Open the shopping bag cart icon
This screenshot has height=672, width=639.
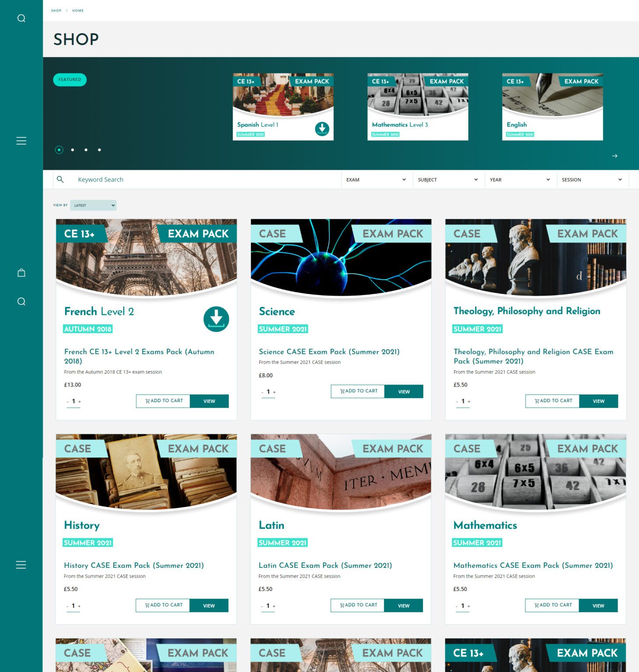[x=21, y=273]
